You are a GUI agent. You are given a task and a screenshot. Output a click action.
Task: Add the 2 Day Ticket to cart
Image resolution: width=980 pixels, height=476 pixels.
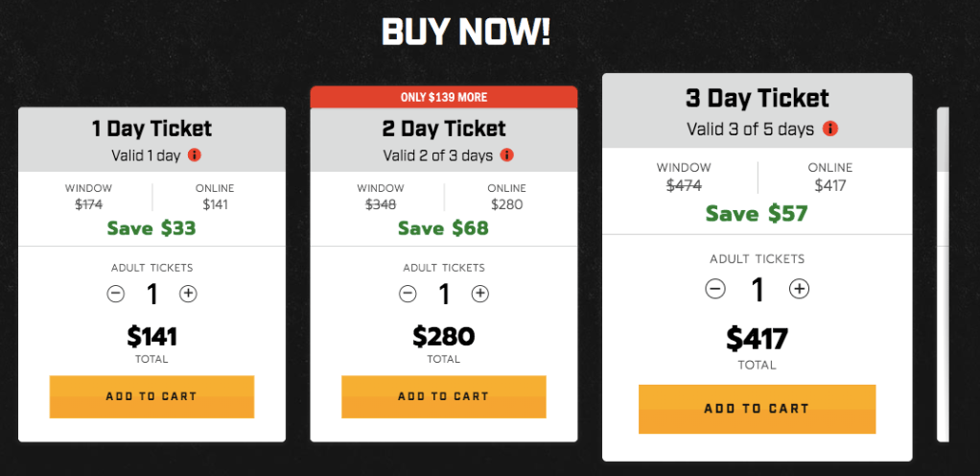(443, 396)
